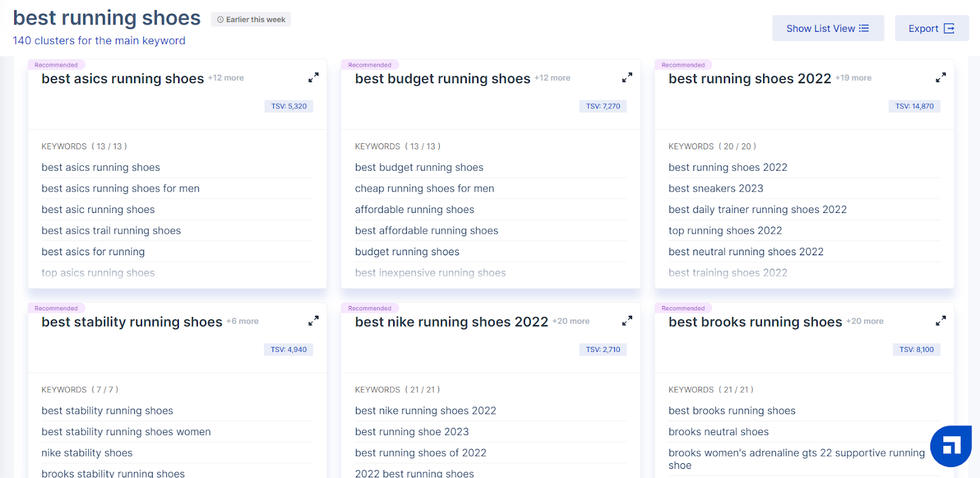Viewport: 980px width, 478px height.
Task: Switch to Show List View
Action: coord(827,29)
